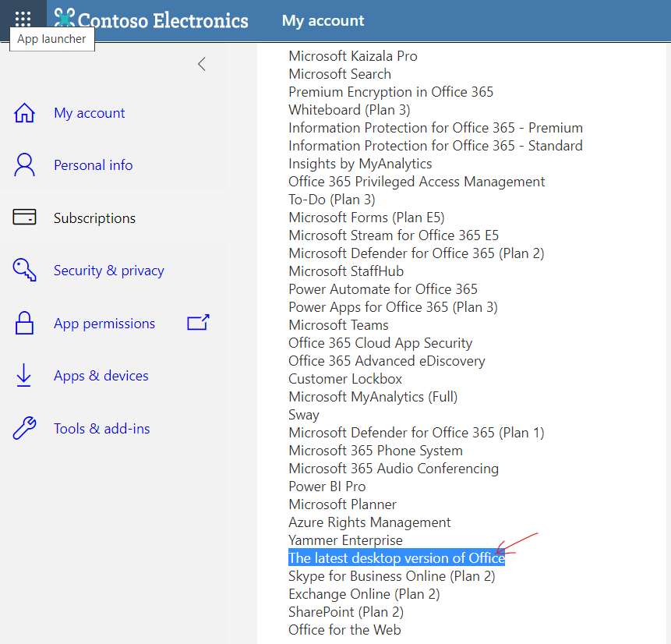Viewport: 671px width, 644px height.
Task: Click 'Premium Encryption in Office 365' entry
Action: pyautogui.click(x=390, y=92)
